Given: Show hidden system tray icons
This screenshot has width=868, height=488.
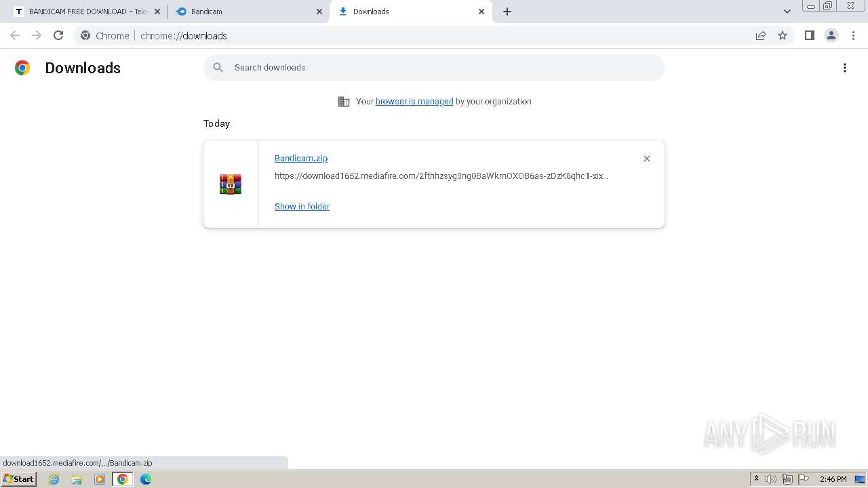Looking at the screenshot, I should tap(756, 479).
